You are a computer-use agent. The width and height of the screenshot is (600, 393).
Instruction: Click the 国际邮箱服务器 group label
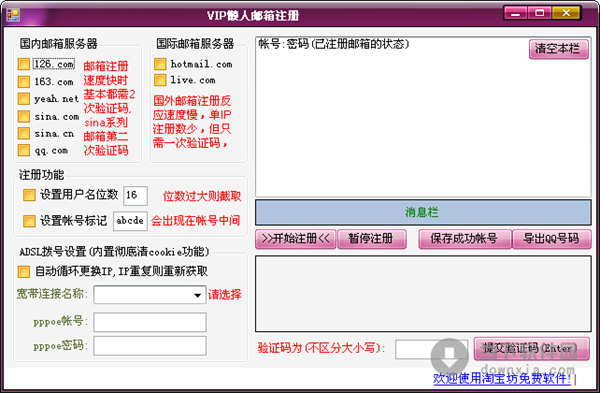point(195,44)
